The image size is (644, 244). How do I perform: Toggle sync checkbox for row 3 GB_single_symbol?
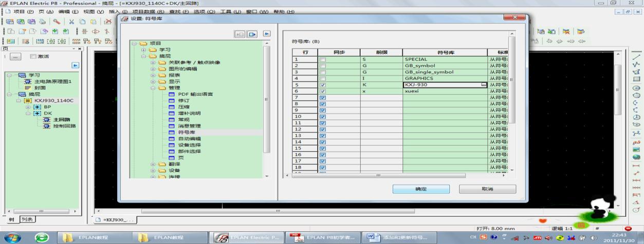[x=323, y=72]
